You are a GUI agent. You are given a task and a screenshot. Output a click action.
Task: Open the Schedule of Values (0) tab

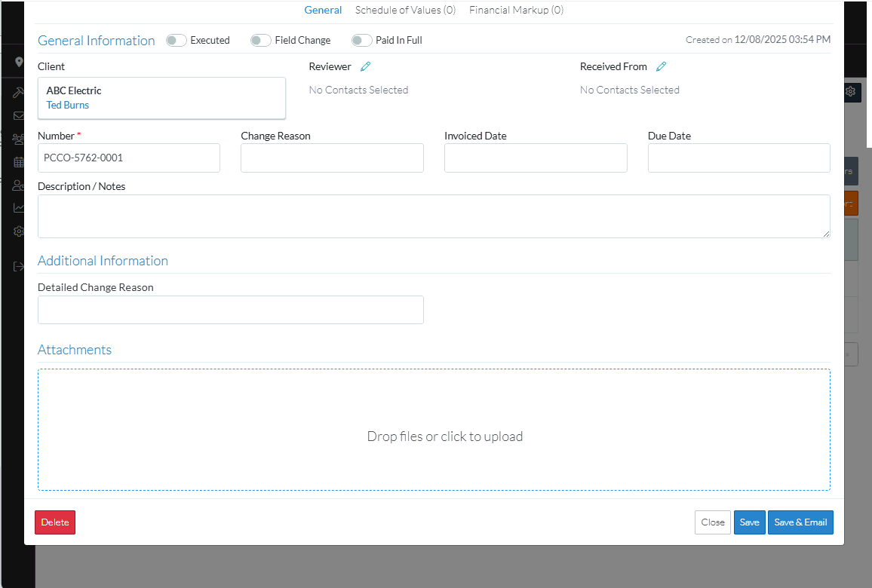coord(405,10)
